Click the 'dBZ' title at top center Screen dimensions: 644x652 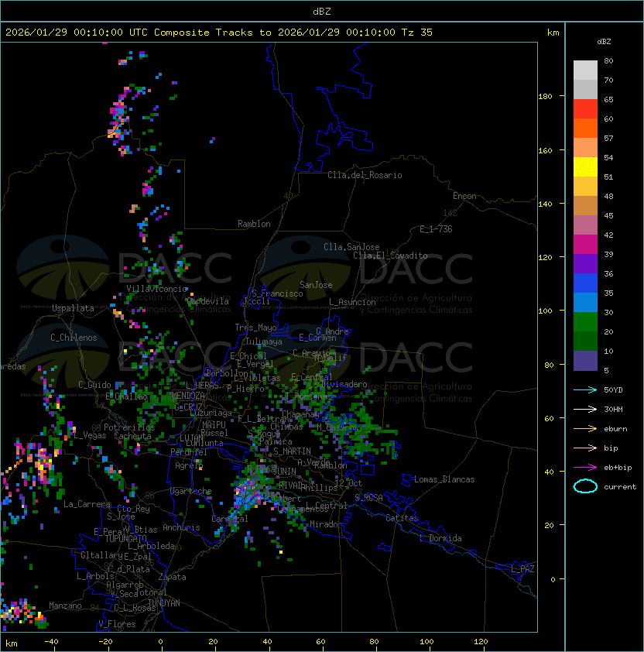point(322,12)
